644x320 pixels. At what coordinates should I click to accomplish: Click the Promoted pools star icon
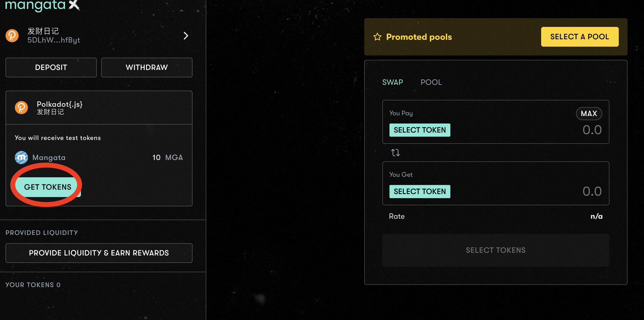tap(377, 37)
